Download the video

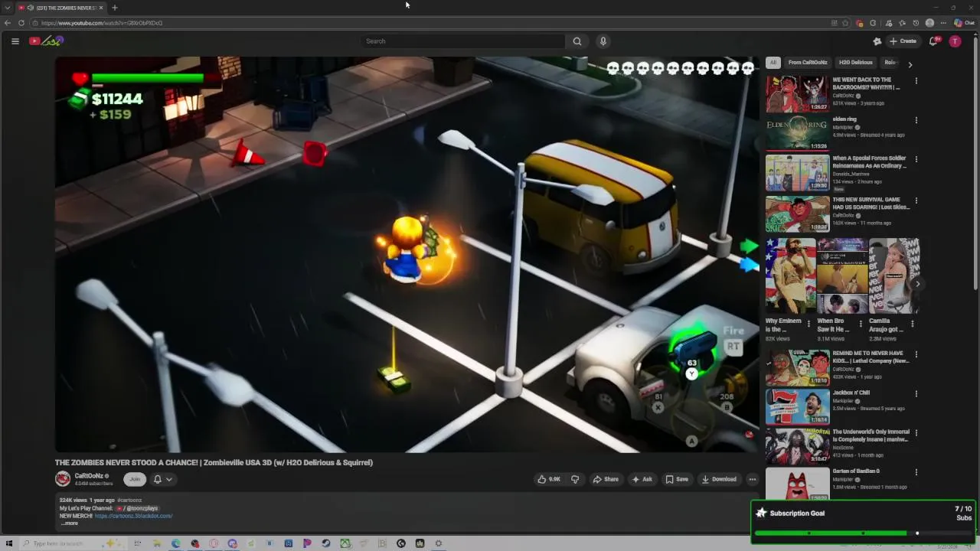click(719, 479)
